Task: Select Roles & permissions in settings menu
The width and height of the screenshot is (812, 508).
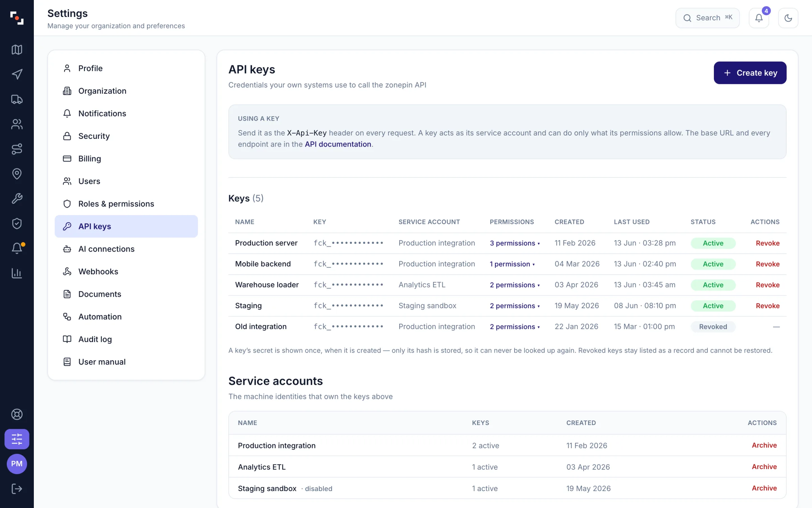Action: (126, 204)
